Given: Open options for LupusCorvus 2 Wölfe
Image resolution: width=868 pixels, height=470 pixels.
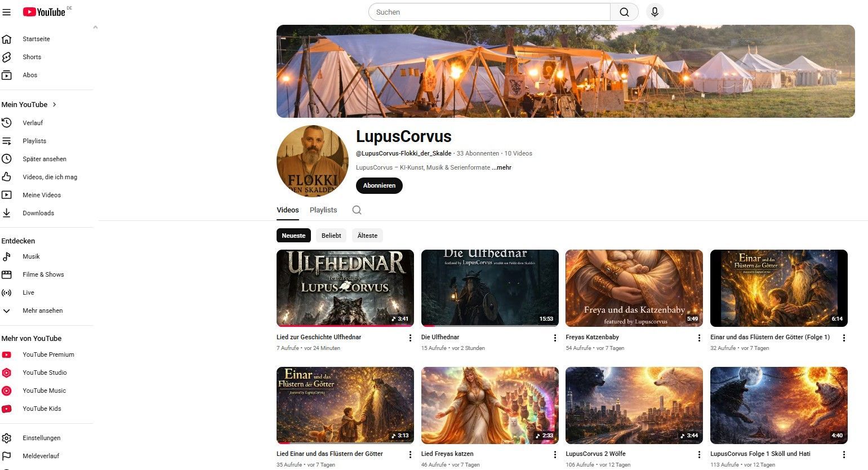Looking at the screenshot, I should [699, 455].
